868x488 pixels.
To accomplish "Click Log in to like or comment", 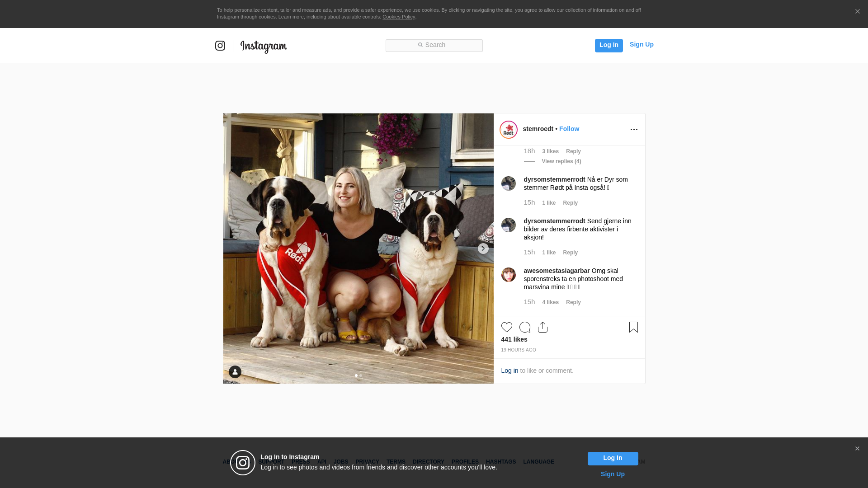I will tap(509, 371).
